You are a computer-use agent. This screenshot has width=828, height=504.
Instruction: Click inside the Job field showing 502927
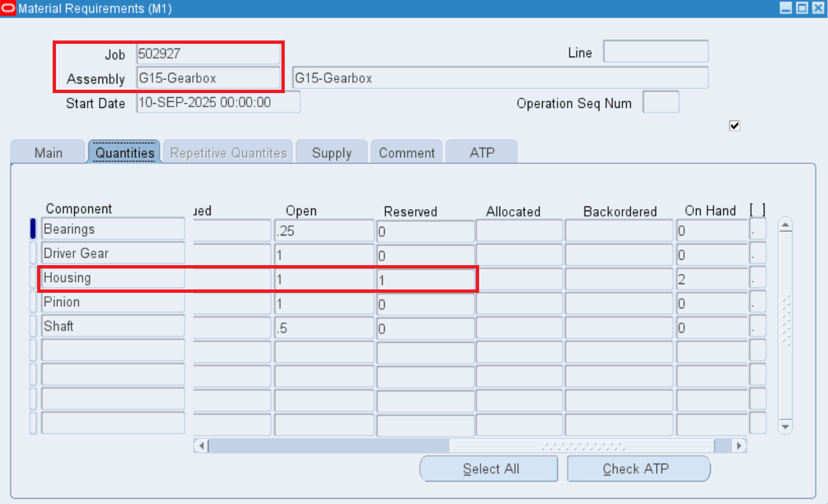click(x=208, y=54)
